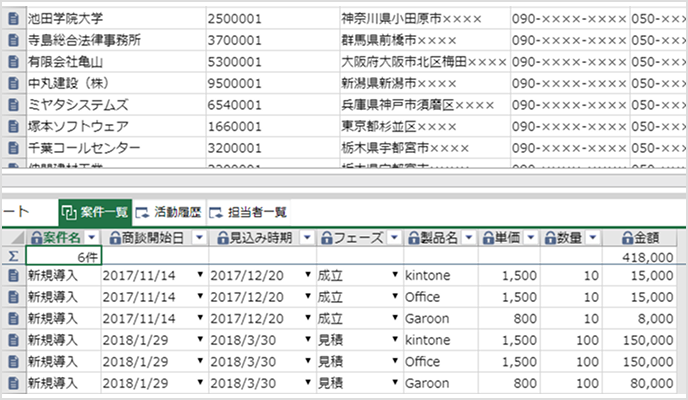The width and height of the screenshot is (688, 400).
Task: Click lock icon on 見込み時期 column header
Action: 223,238
